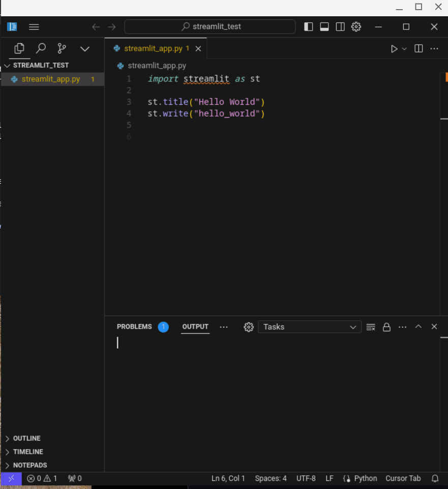Open the Search view in the activity bar
Image resolution: width=448 pixels, height=489 pixels.
coord(41,48)
